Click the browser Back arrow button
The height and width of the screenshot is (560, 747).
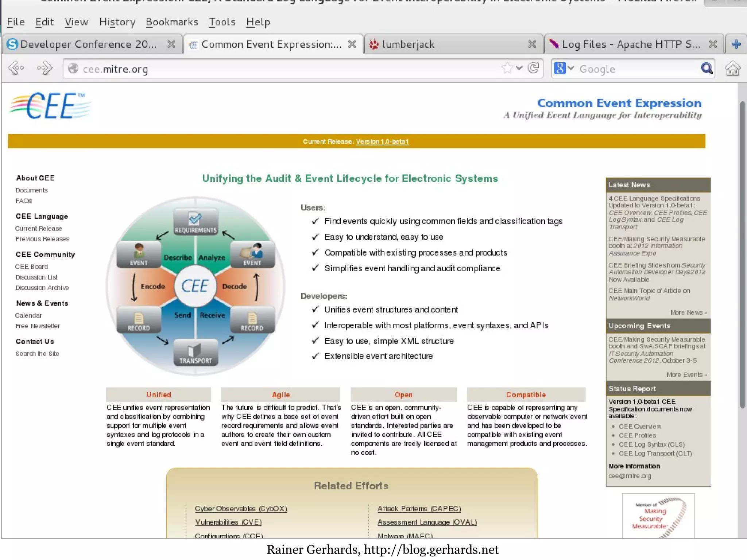pos(16,68)
